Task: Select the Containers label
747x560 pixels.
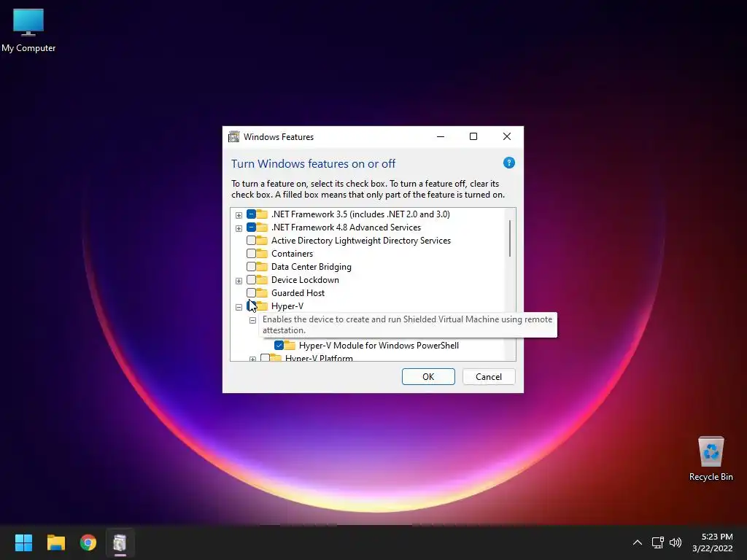Action: click(x=292, y=253)
